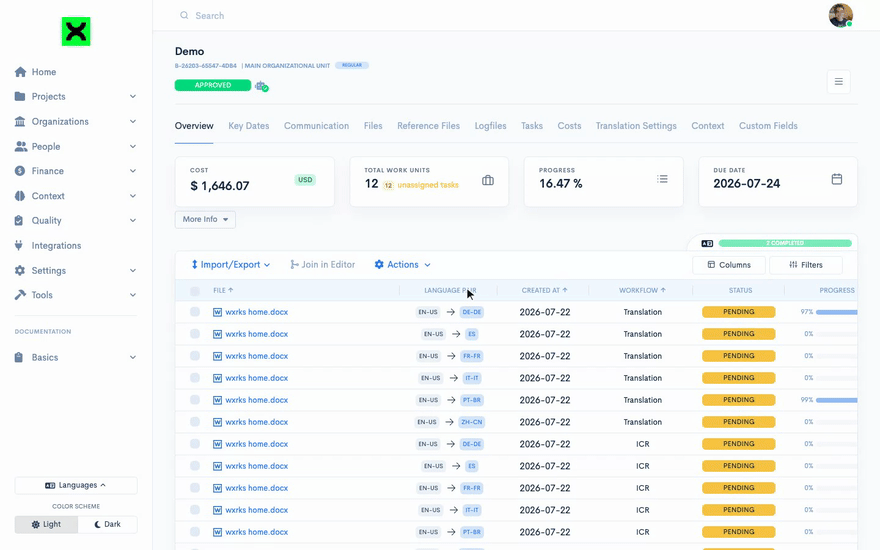Click the list icon in the Progress card

(662, 179)
